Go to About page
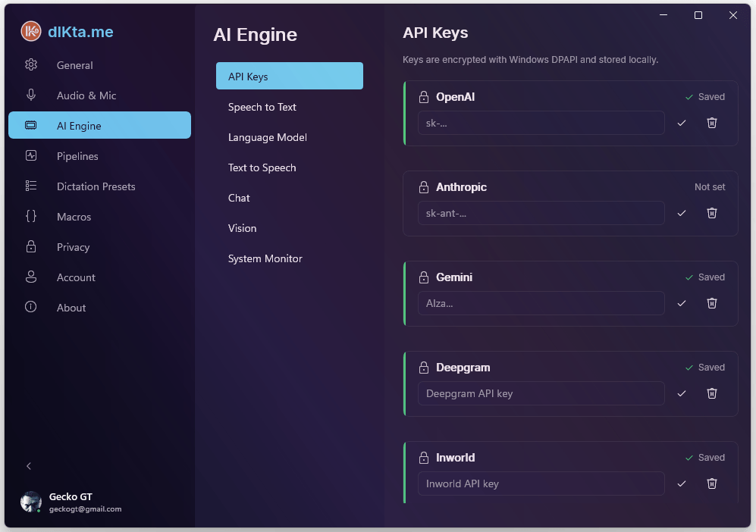The image size is (756, 532). [100, 308]
